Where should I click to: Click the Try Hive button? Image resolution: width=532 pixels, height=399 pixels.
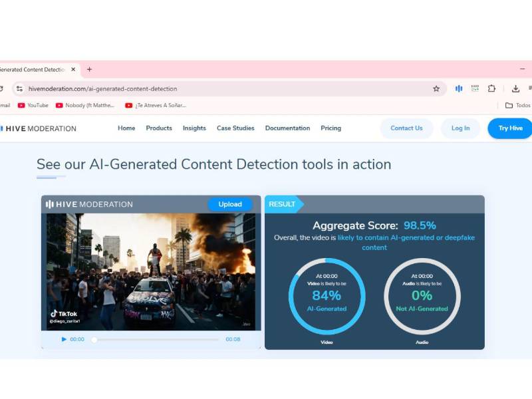[509, 128]
